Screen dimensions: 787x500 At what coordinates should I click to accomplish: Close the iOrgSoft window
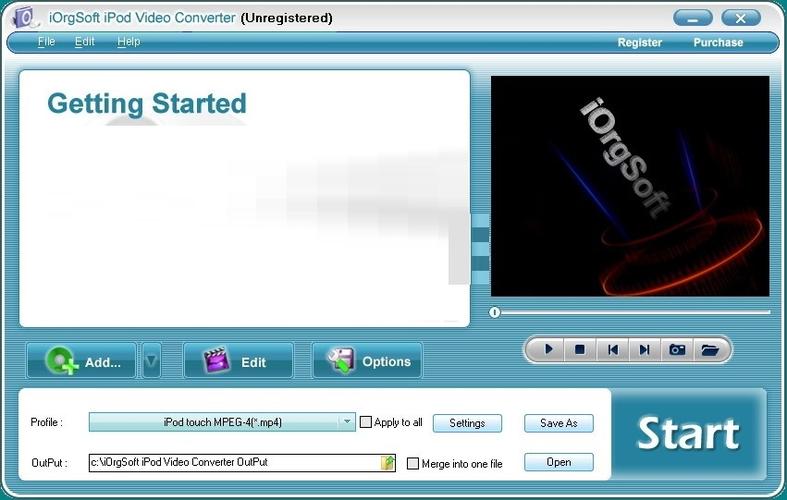pyautogui.click(x=741, y=19)
